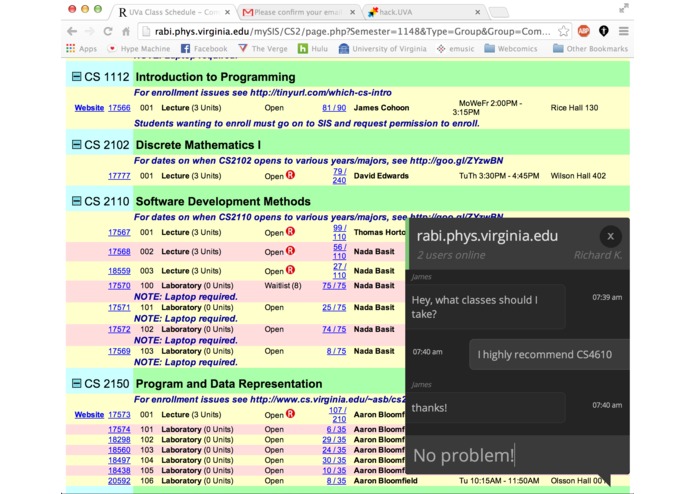The width and height of the screenshot is (695, 494).
Task: Open the CS 2150 Website link
Action: coord(89,415)
